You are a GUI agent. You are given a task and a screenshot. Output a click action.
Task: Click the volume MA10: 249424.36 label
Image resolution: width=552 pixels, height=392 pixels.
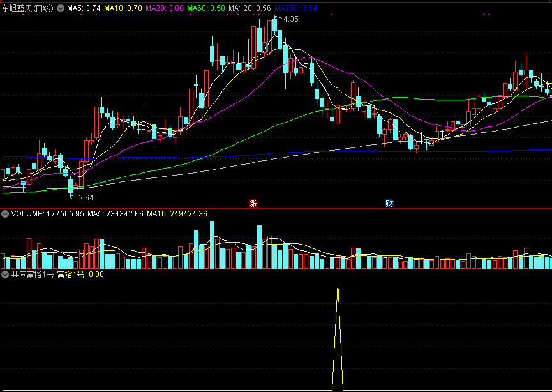[x=177, y=214]
